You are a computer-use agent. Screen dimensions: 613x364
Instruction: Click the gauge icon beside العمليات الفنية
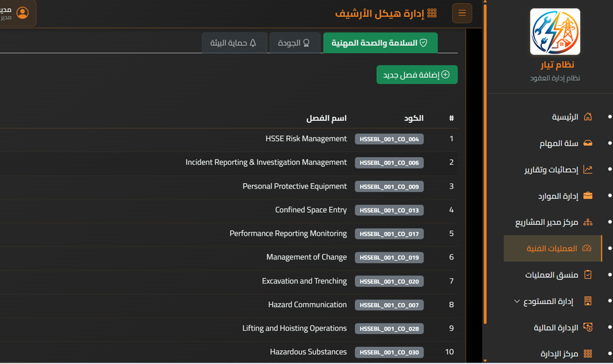587,248
